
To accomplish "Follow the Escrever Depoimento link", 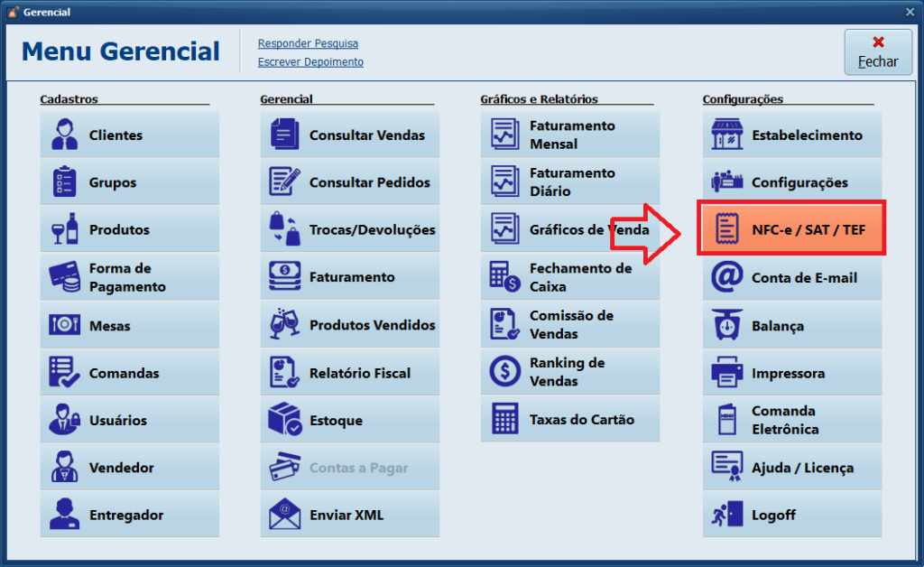I will [310, 62].
